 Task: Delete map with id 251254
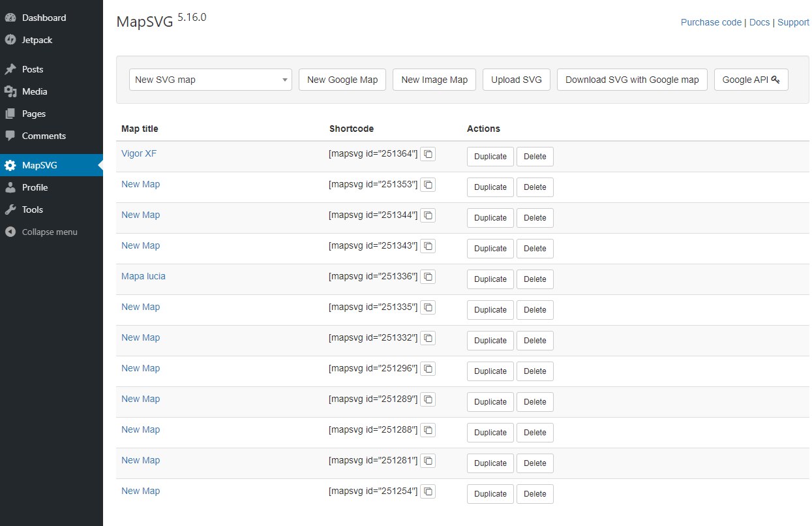tap(535, 494)
